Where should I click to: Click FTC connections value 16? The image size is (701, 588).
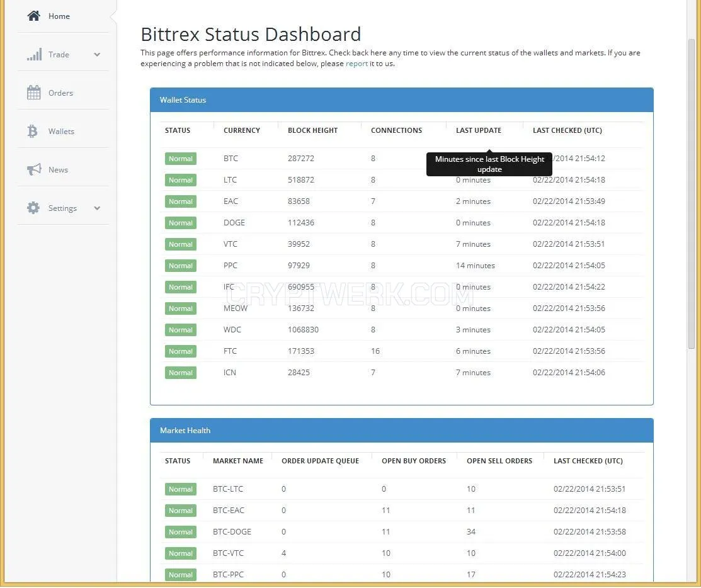(x=375, y=351)
